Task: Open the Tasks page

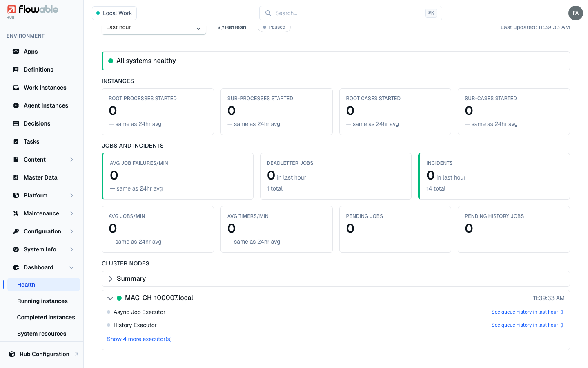Action: pos(31,141)
